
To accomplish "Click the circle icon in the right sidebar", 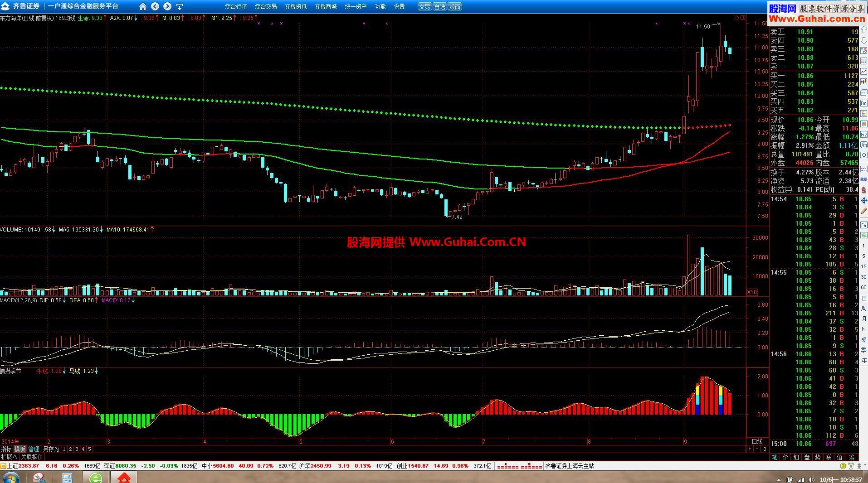I will 863,155.
